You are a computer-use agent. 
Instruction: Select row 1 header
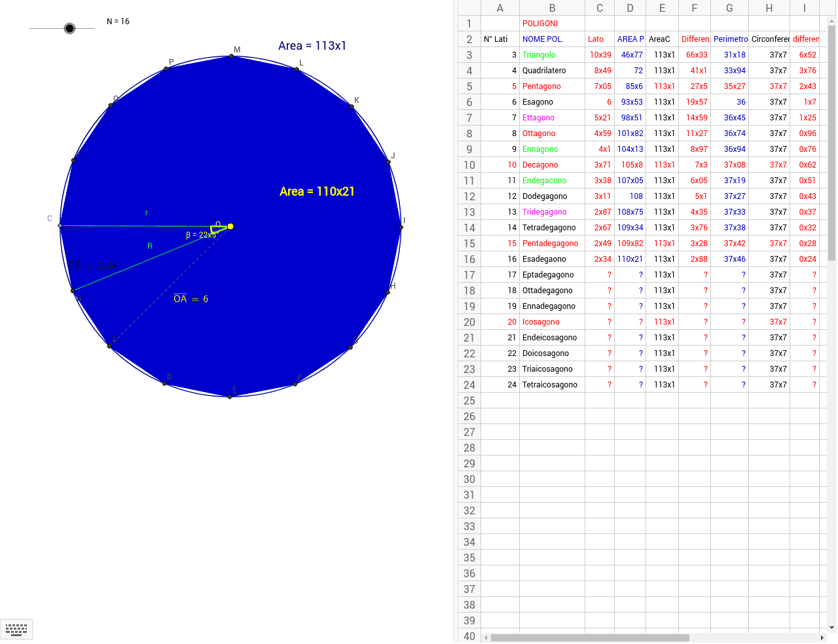point(469,24)
